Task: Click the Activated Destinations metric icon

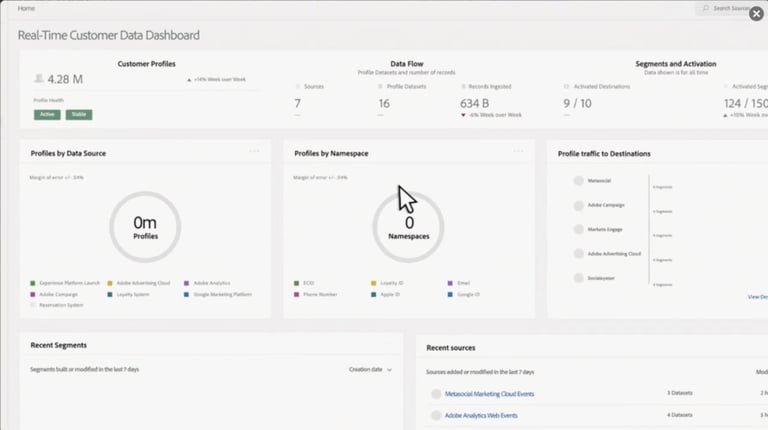Action: click(566, 87)
